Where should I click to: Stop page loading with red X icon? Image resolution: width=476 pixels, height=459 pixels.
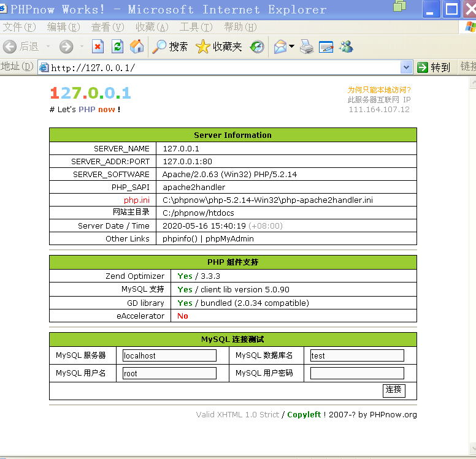click(x=98, y=47)
